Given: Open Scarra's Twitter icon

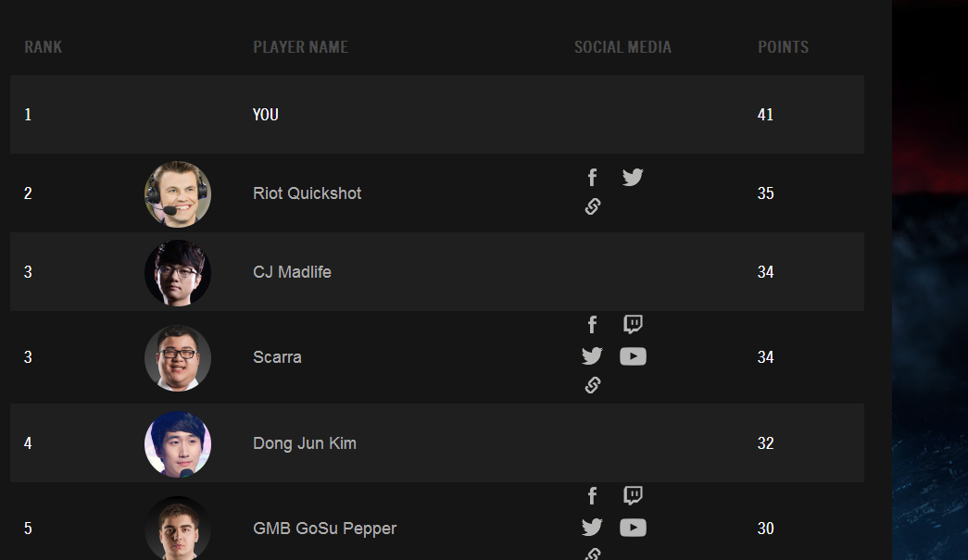Looking at the screenshot, I should pyautogui.click(x=592, y=355).
